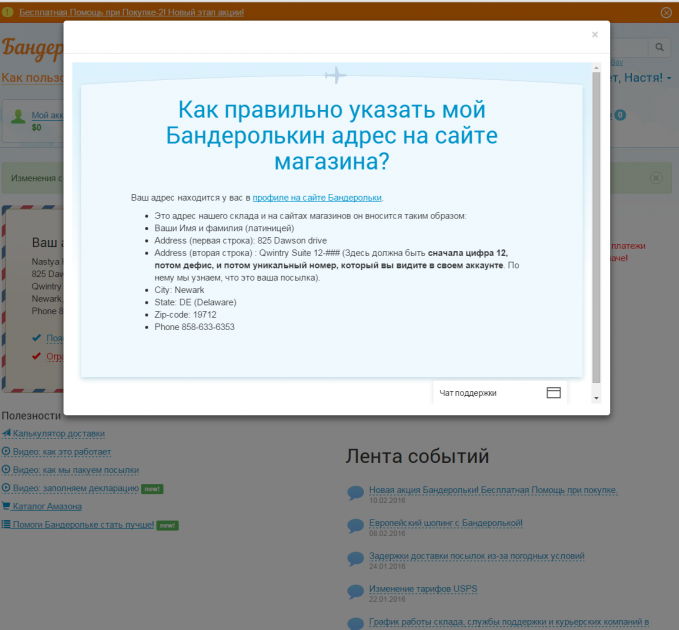Click the green user avatar icon
The width and height of the screenshot is (679, 630).
pyautogui.click(x=18, y=116)
